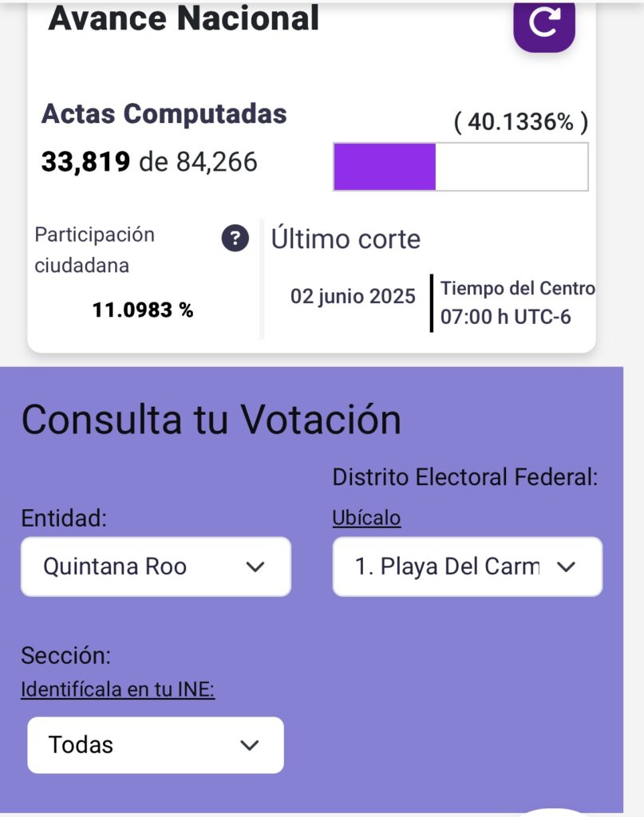Image resolution: width=644 pixels, height=817 pixels.
Task: Open the Playa Del Carmen district dropdown
Action: coord(468,566)
